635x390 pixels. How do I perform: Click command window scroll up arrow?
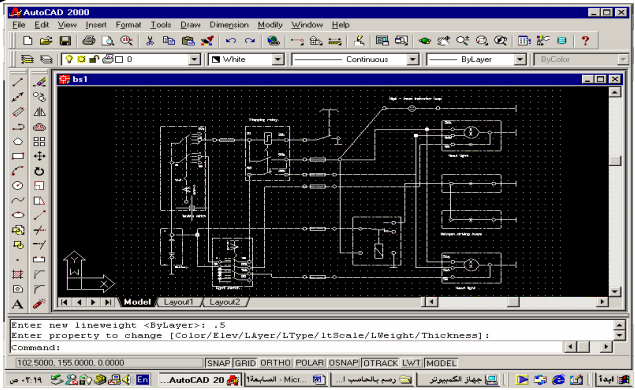tap(619, 325)
